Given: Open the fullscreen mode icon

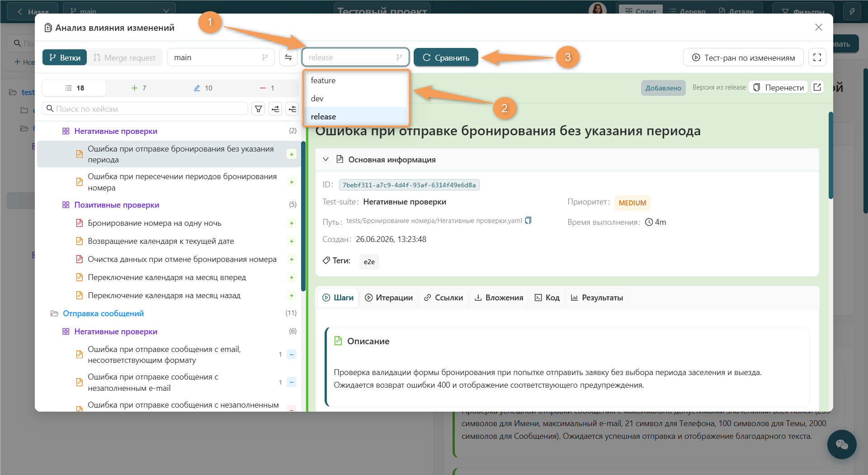Looking at the screenshot, I should [x=817, y=57].
